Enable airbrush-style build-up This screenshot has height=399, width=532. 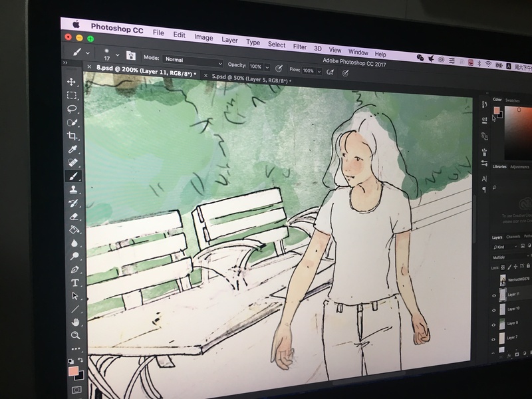click(x=330, y=72)
